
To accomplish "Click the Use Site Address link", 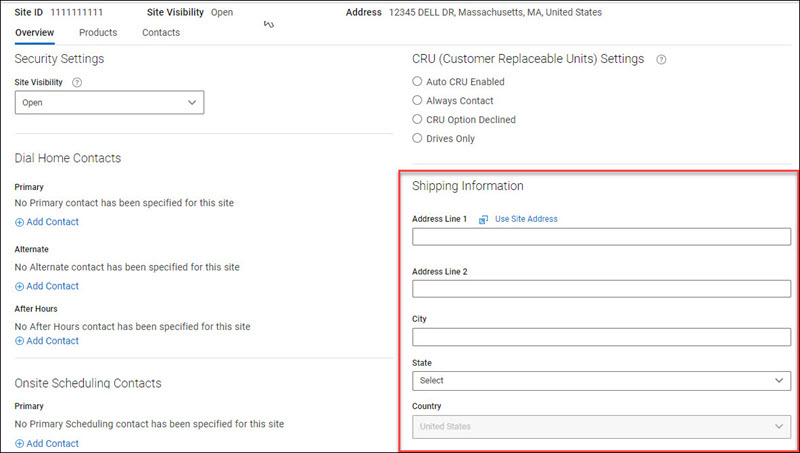I will (x=526, y=219).
